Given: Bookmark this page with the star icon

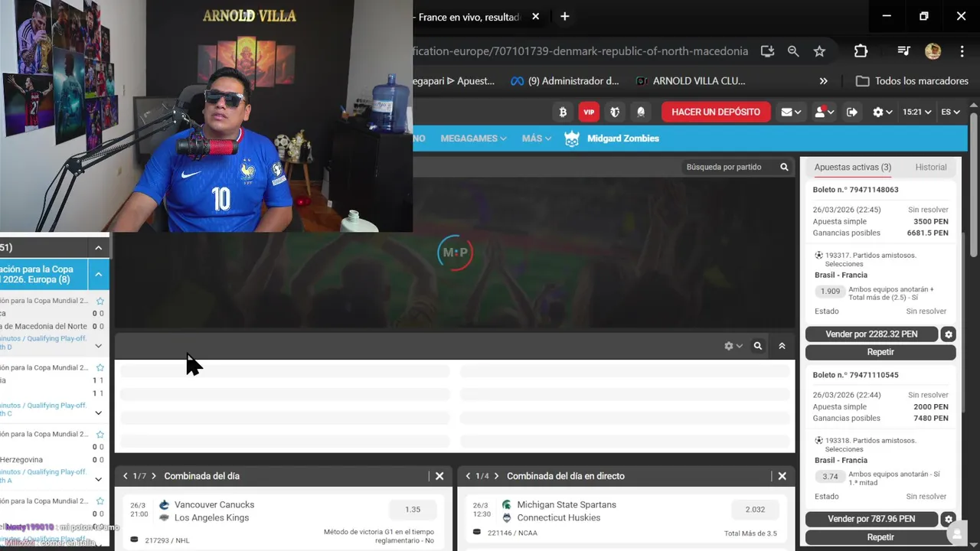Looking at the screenshot, I should point(819,51).
